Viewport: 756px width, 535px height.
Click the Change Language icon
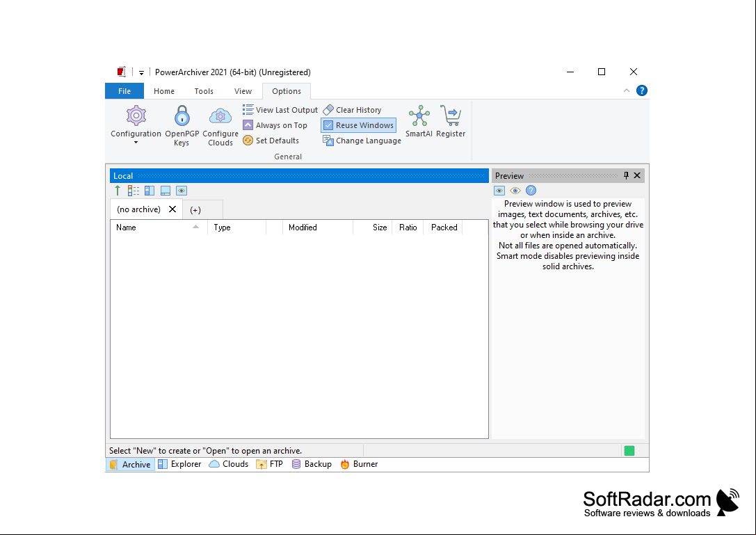tap(328, 141)
